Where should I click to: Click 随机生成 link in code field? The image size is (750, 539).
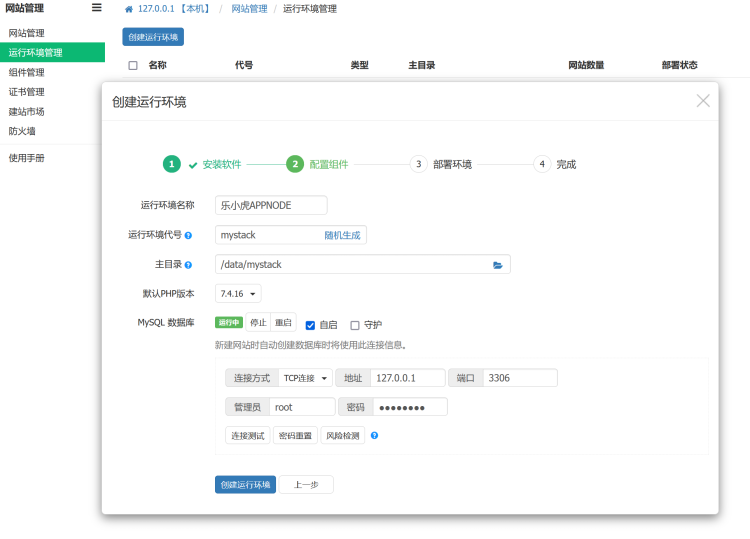(342, 235)
